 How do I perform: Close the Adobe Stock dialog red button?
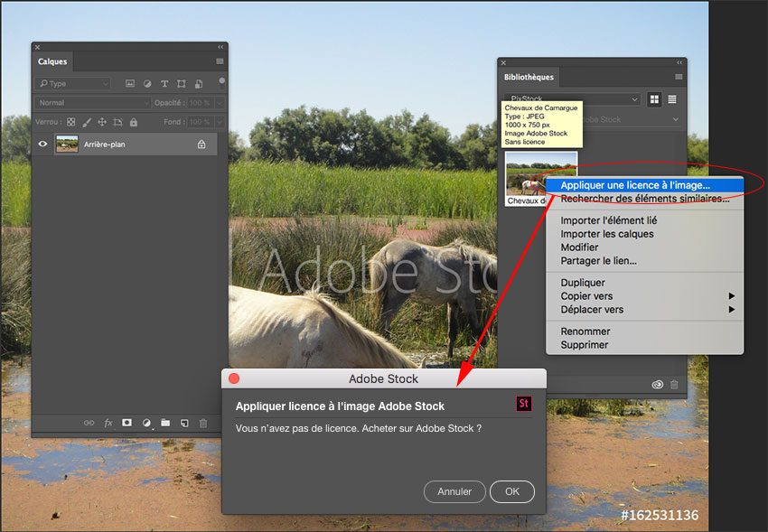(234, 378)
